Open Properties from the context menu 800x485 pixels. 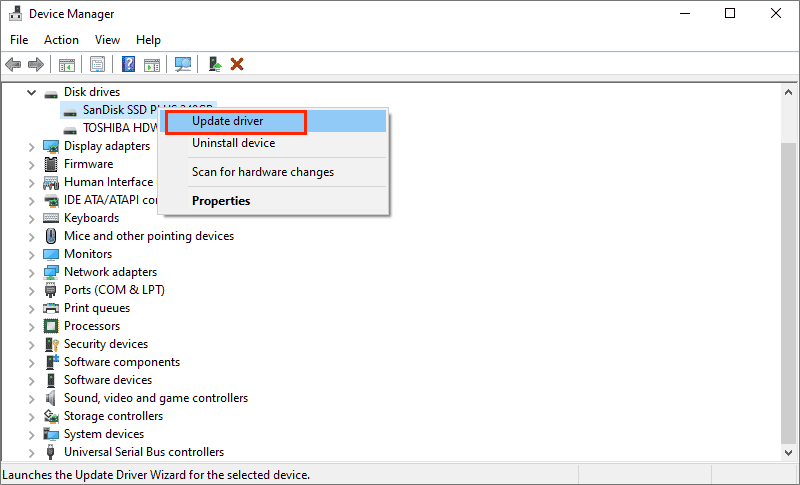[x=273, y=201]
